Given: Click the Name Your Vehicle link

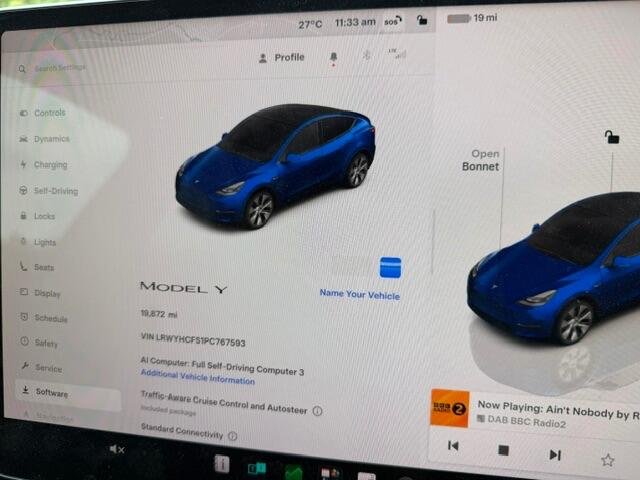Looking at the screenshot, I should tap(360, 294).
